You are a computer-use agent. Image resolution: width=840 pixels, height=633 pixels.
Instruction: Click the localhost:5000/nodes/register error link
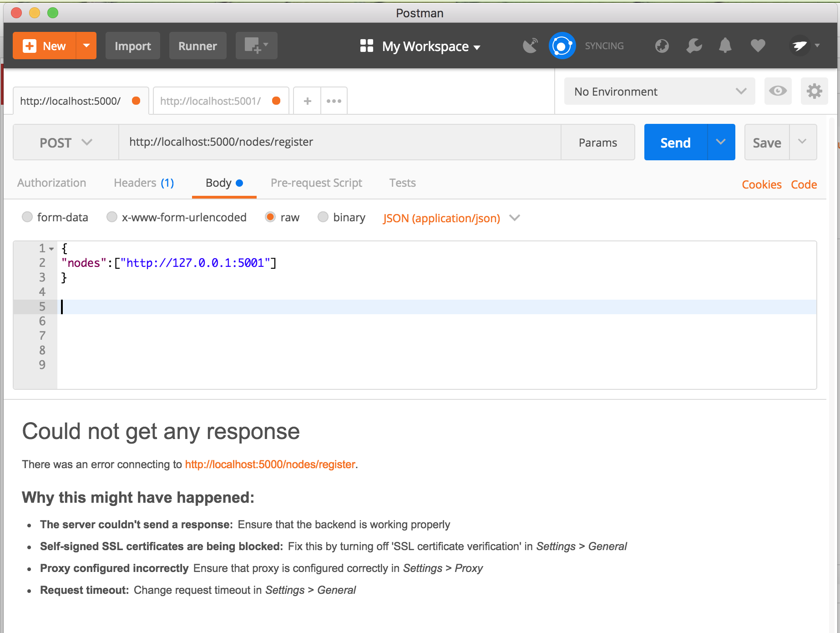click(270, 465)
